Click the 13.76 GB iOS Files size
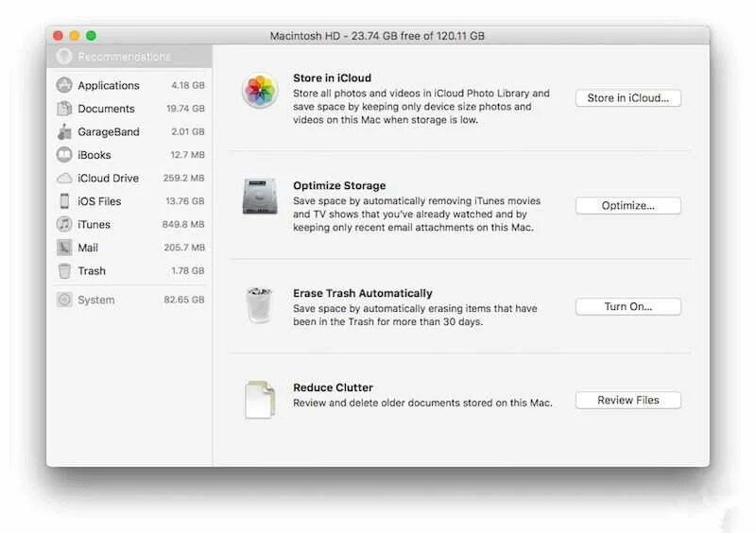The image size is (756, 533). click(185, 201)
